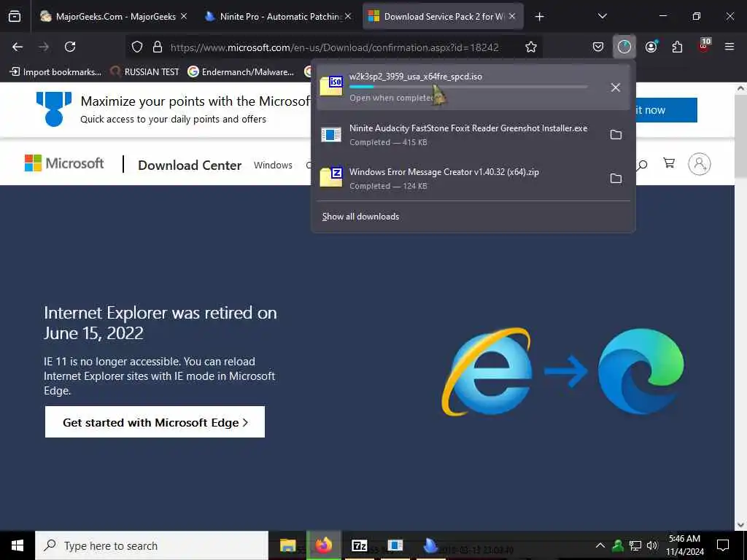Open the volume speaker tray icon
This screenshot has width=747, height=560.
[x=652, y=545]
